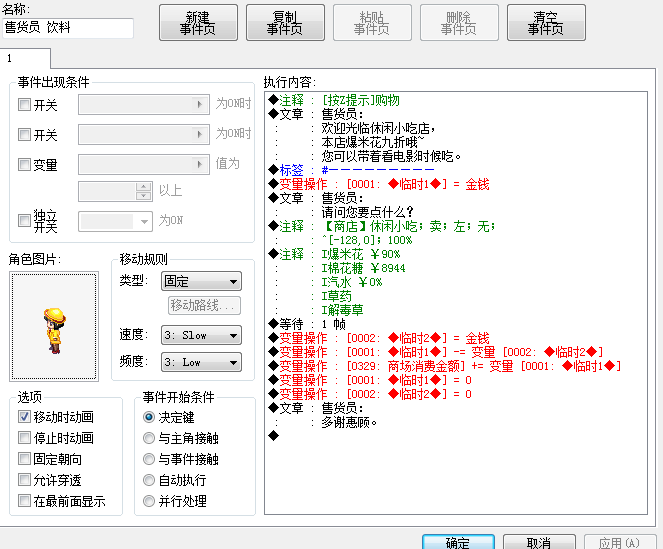Enable the first 开关 condition checkbox
Screen dimensions: 663x549
point(25,104)
